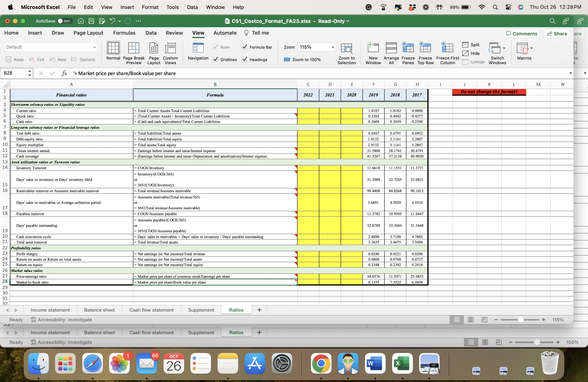588x382 pixels.
Task: Expand the Macros dropdown arrow
Action: pyautogui.click(x=531, y=48)
